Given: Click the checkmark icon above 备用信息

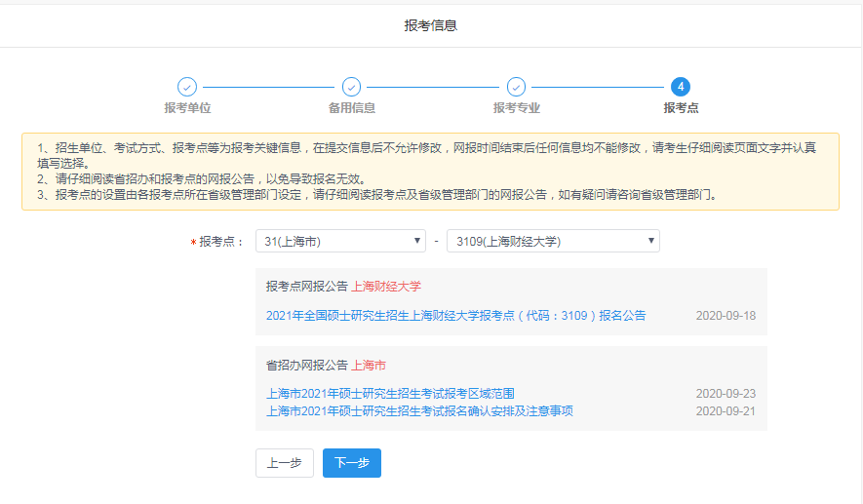Looking at the screenshot, I should (352, 87).
